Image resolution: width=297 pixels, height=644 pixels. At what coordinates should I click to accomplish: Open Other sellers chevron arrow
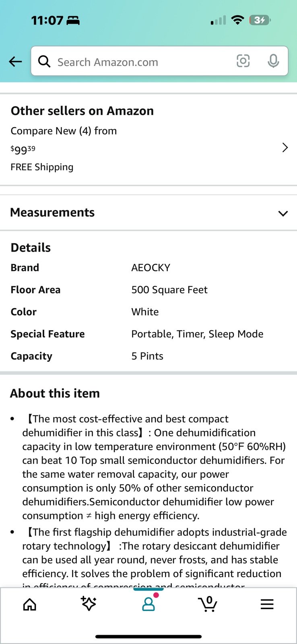coord(285,148)
